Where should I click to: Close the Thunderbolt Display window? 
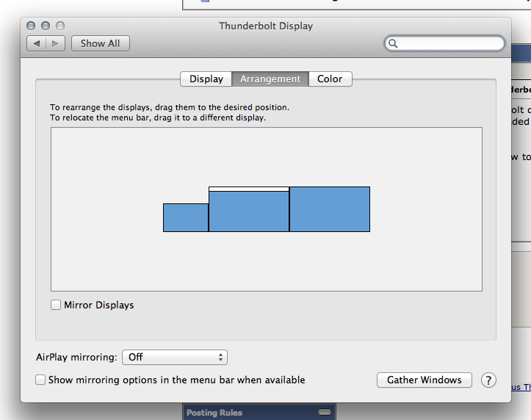coord(31,26)
